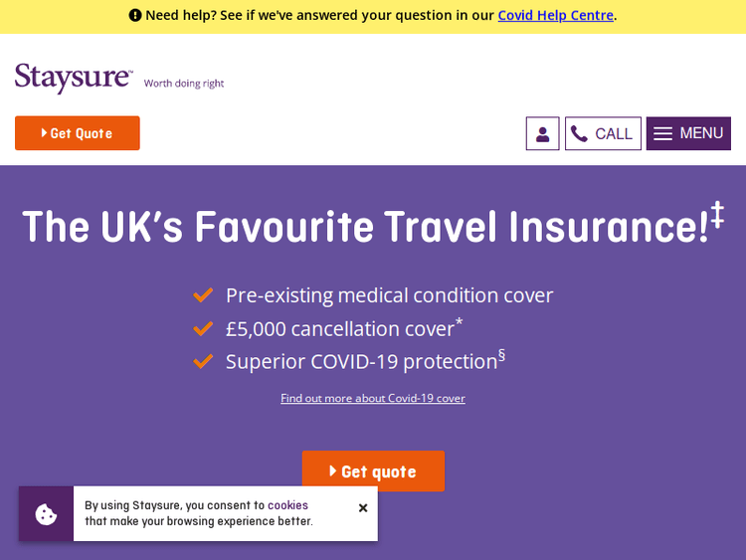Open the Covid Help Centre link

555,15
